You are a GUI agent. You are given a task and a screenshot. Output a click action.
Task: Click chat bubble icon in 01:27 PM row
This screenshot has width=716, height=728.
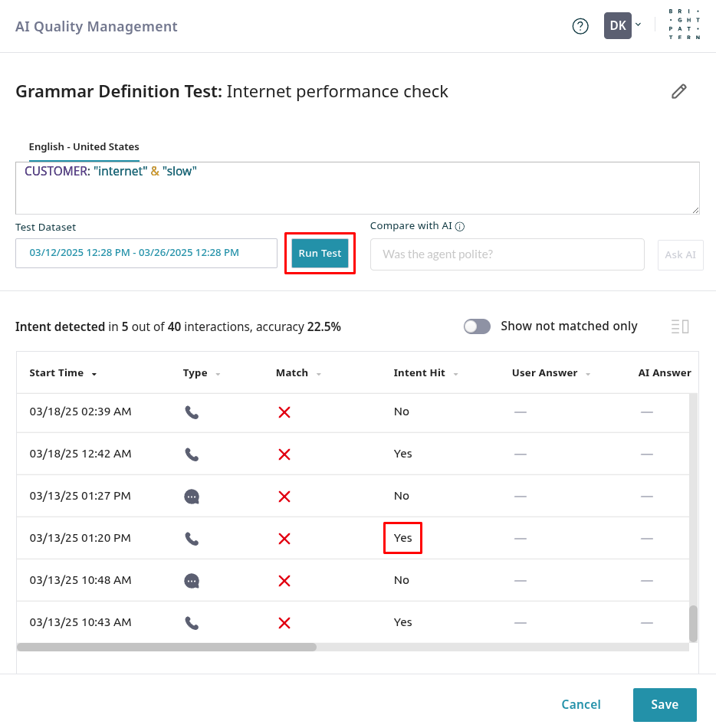pyautogui.click(x=192, y=497)
